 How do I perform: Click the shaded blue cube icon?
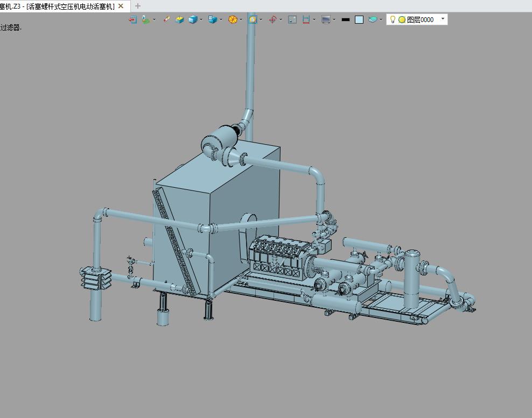(193, 20)
